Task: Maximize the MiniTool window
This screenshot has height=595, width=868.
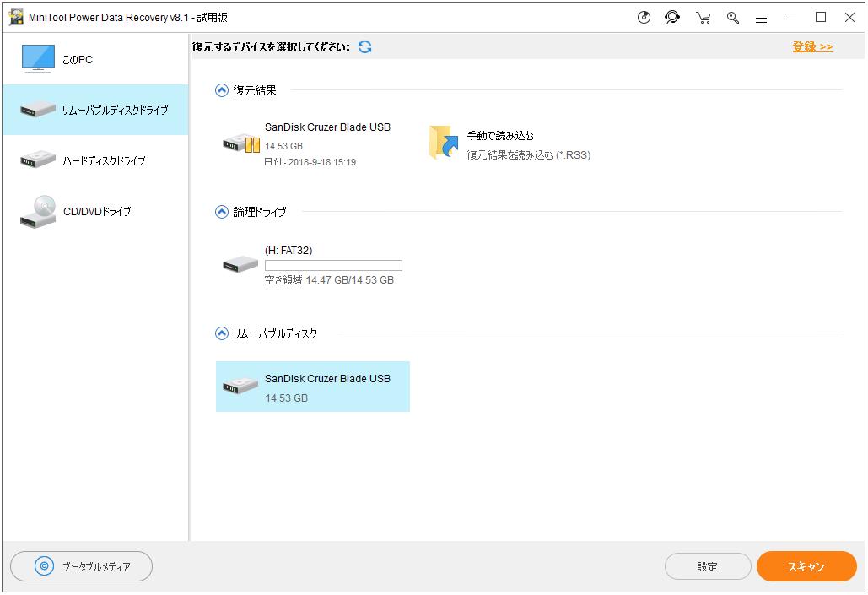Action: 821,18
